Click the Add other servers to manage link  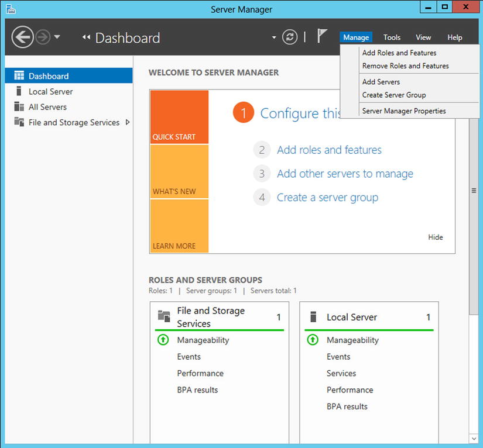click(x=345, y=174)
